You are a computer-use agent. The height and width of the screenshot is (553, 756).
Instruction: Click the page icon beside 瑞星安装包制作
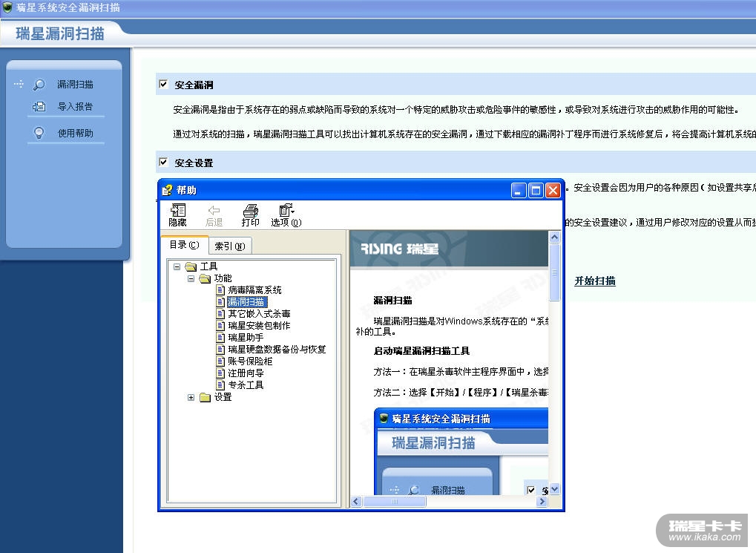coord(220,326)
